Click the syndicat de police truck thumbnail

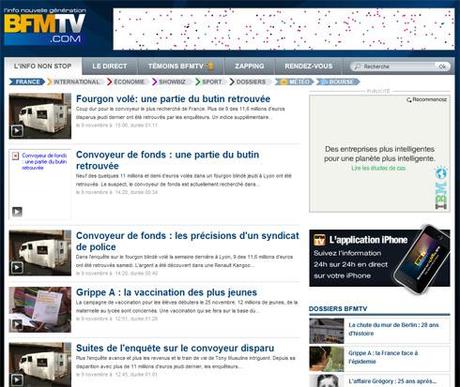40,253
